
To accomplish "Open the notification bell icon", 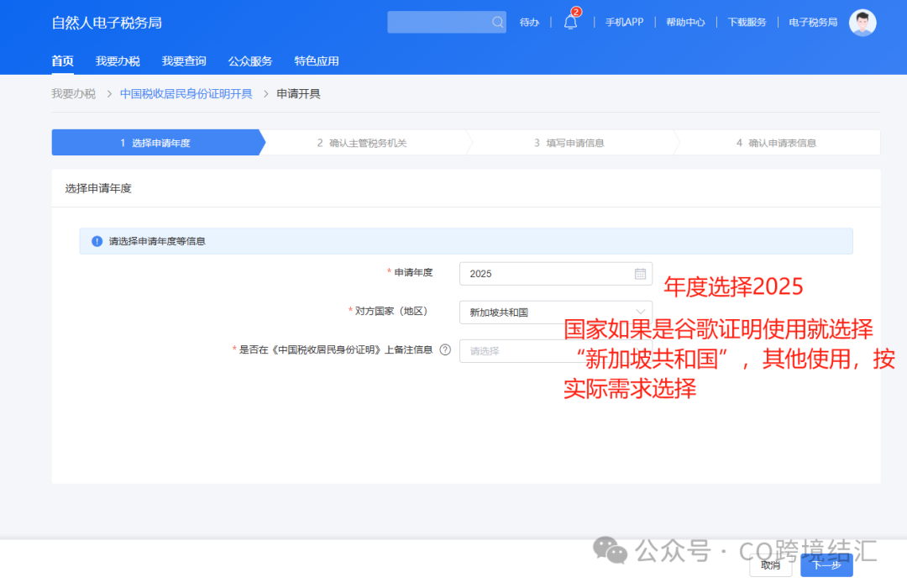I will [570, 22].
